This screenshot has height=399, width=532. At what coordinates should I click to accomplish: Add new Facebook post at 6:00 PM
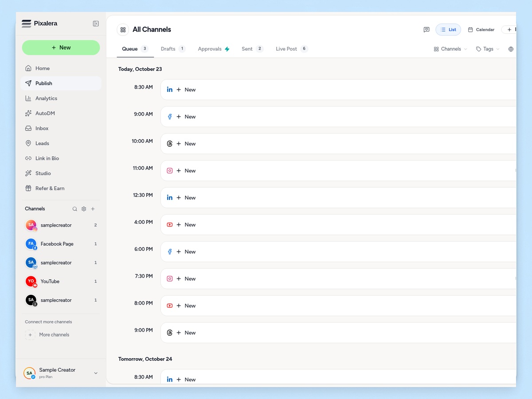coord(338,252)
